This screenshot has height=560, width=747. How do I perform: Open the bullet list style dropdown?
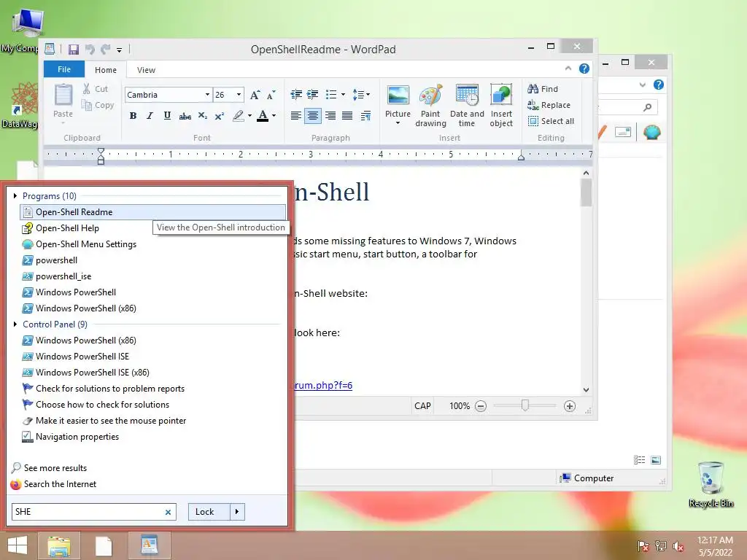pyautogui.click(x=343, y=95)
